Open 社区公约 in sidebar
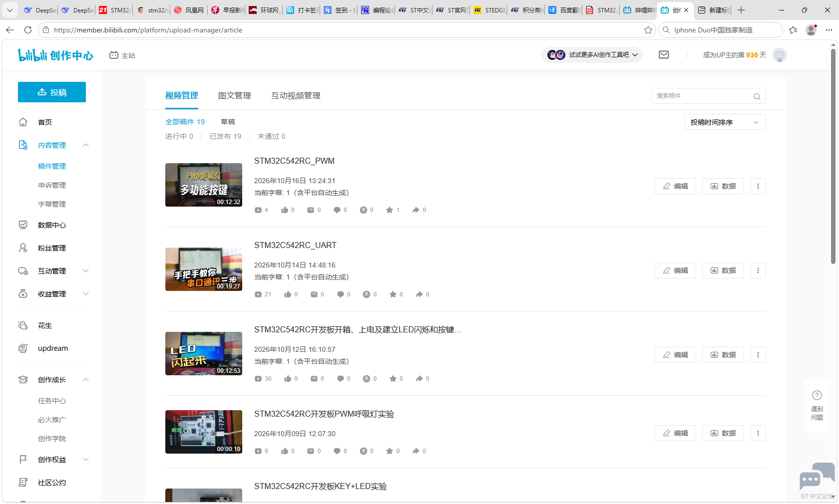 point(52,483)
